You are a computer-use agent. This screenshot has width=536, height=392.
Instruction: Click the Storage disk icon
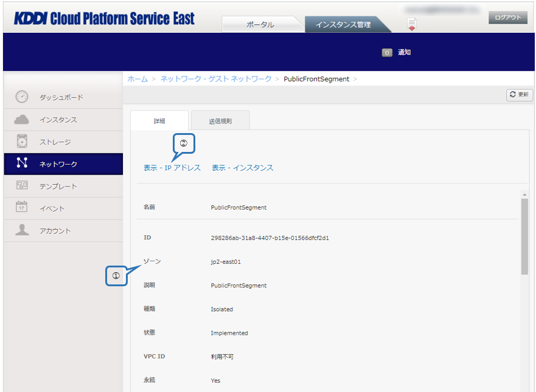click(22, 142)
